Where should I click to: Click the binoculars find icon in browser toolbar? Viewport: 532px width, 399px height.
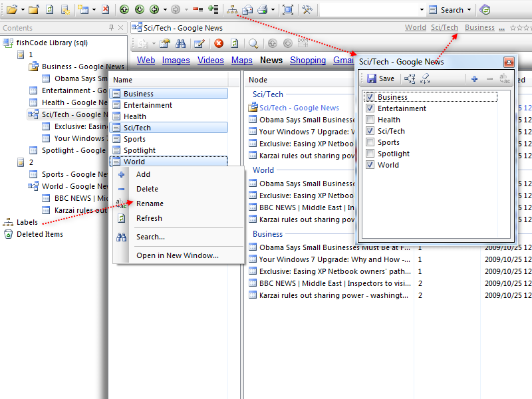pyautogui.click(x=180, y=43)
